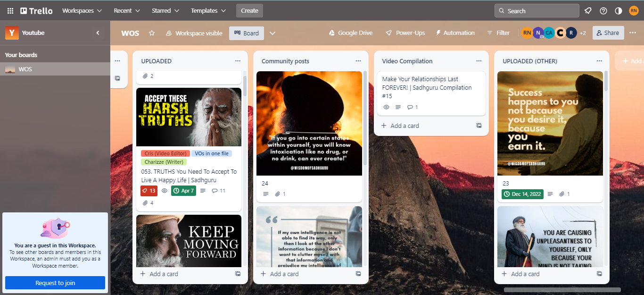Add a card in Community posts list
644x295 pixels.
coord(280,274)
